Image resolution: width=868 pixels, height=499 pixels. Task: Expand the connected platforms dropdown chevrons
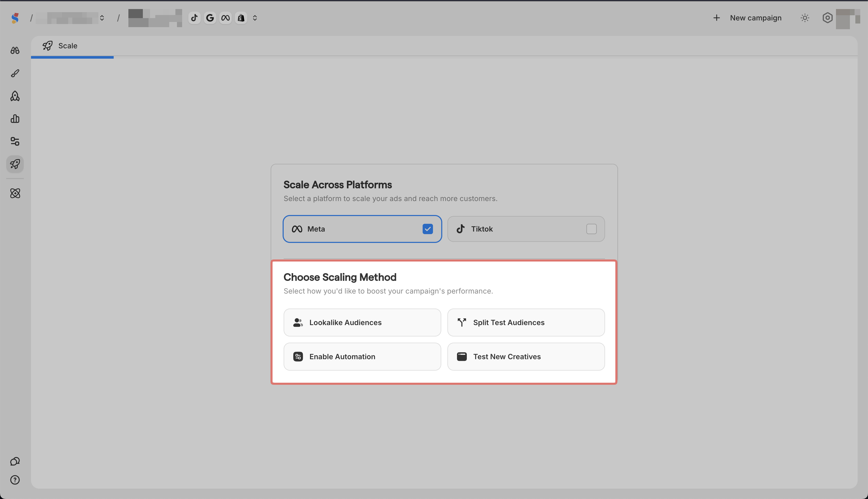(x=254, y=18)
